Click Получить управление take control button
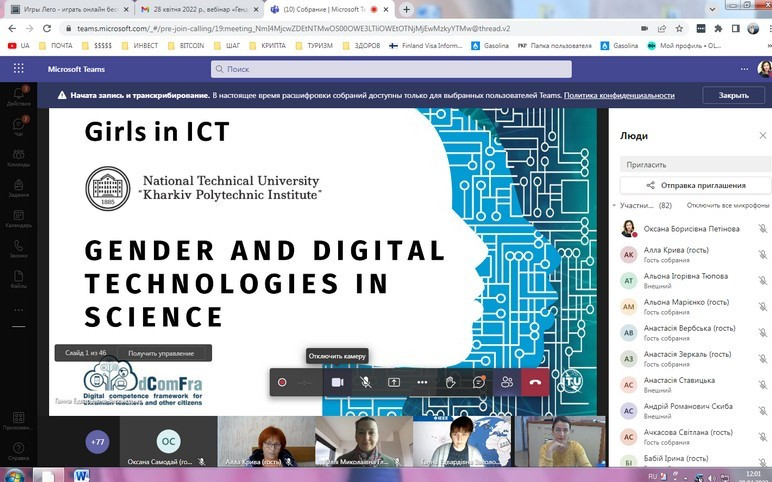This screenshot has width=772, height=482. pos(161,353)
